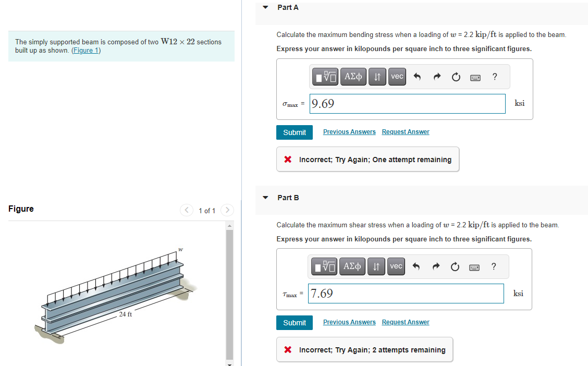The image size is (588, 366).
Task: Redo edit in Part B toolbar
Action: [x=436, y=266]
